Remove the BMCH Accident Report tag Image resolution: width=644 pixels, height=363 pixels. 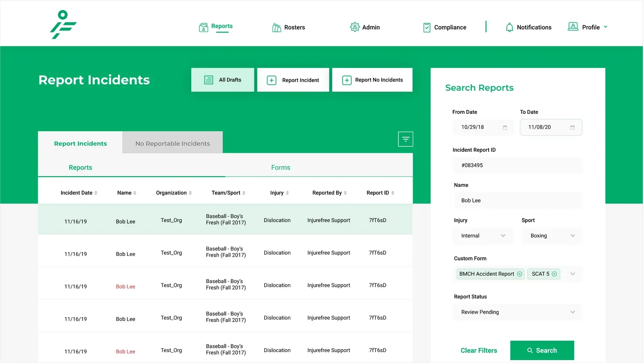pyautogui.click(x=519, y=274)
